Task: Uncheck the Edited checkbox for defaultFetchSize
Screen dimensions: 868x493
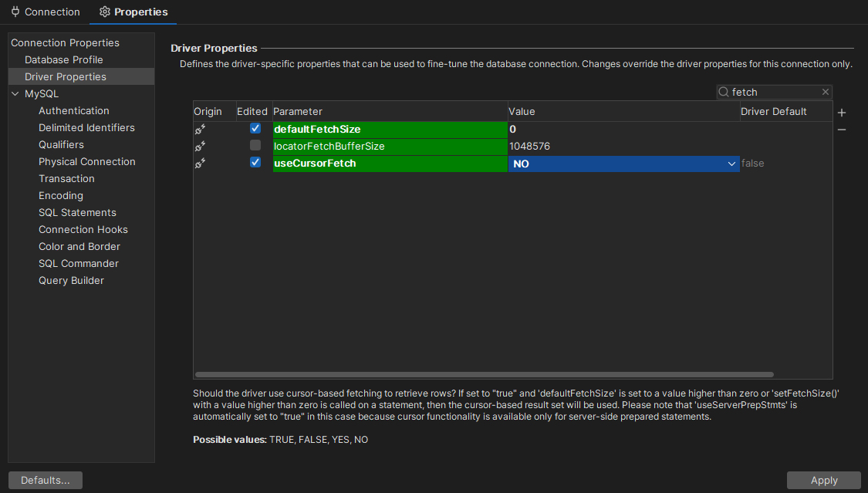Action: tap(255, 128)
